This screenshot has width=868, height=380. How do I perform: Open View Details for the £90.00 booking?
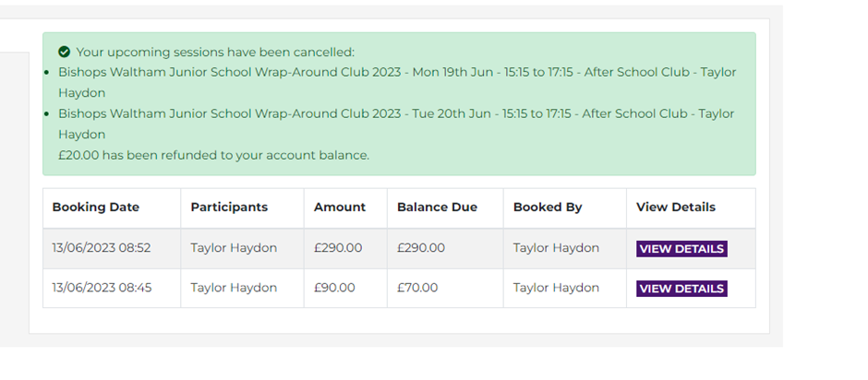[681, 289]
